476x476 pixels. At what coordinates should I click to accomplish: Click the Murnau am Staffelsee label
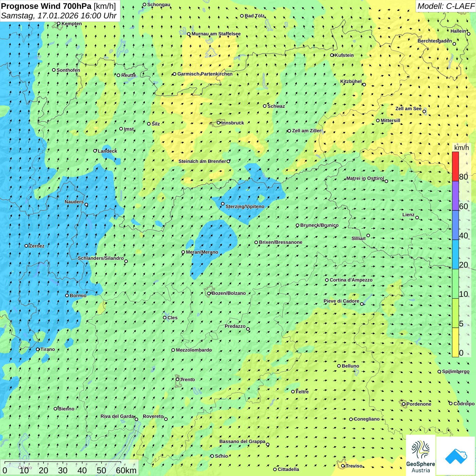coord(216,34)
